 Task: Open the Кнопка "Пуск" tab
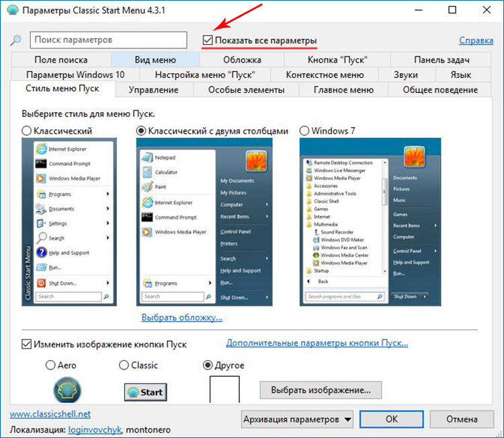337,60
